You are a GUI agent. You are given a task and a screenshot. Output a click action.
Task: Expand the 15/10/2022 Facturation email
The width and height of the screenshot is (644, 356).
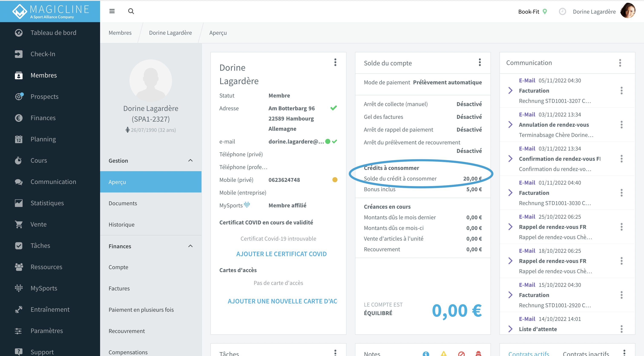(510, 295)
